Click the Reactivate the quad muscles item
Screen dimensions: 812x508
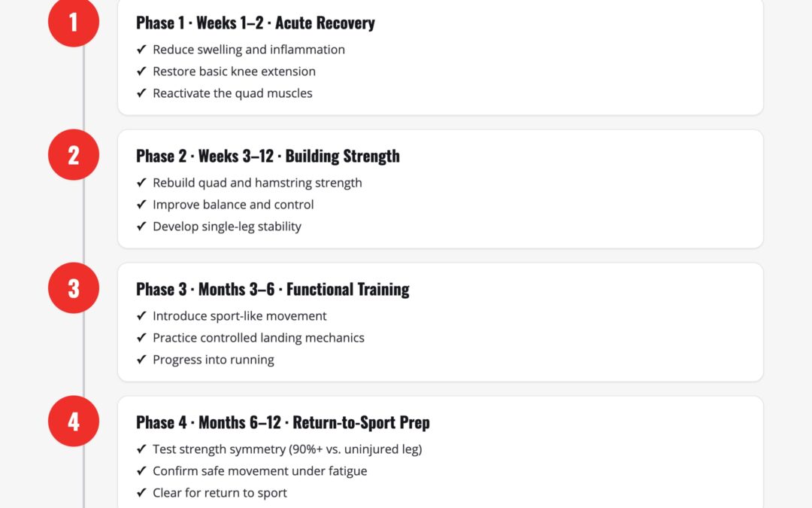coord(232,93)
